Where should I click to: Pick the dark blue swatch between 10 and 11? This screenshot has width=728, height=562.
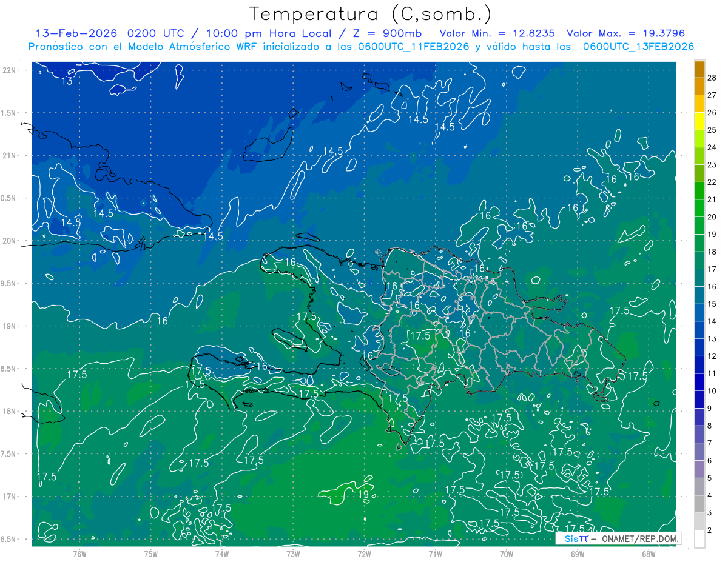pos(699,383)
